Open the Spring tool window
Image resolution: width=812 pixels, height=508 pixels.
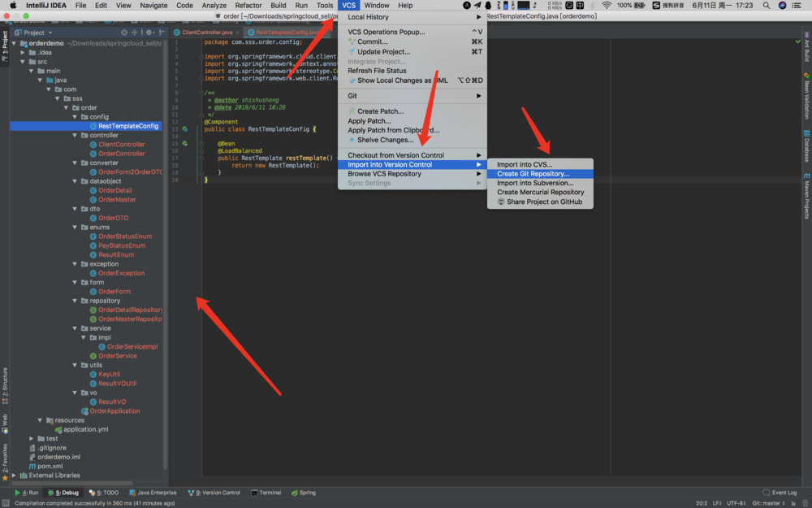[x=304, y=493]
